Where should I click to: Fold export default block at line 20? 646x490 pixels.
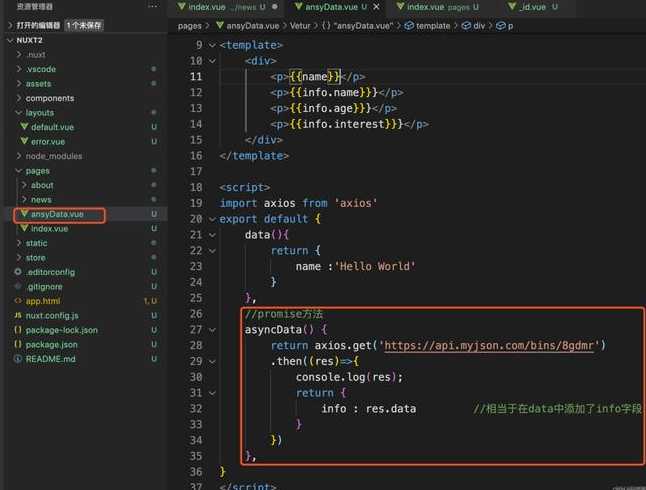click(212, 219)
